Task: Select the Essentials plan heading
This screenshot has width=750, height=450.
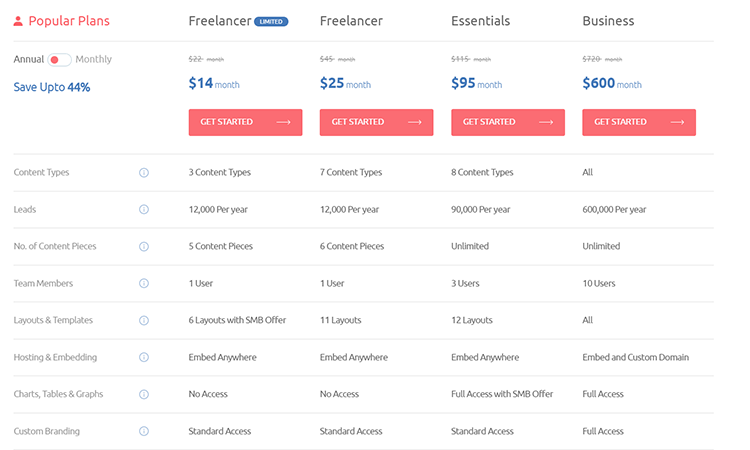Action: [480, 21]
